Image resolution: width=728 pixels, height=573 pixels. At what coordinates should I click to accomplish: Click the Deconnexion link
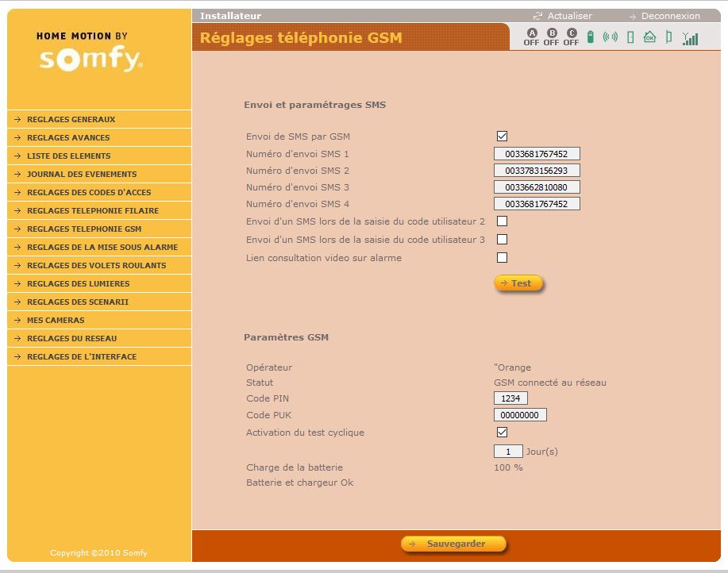pos(670,16)
